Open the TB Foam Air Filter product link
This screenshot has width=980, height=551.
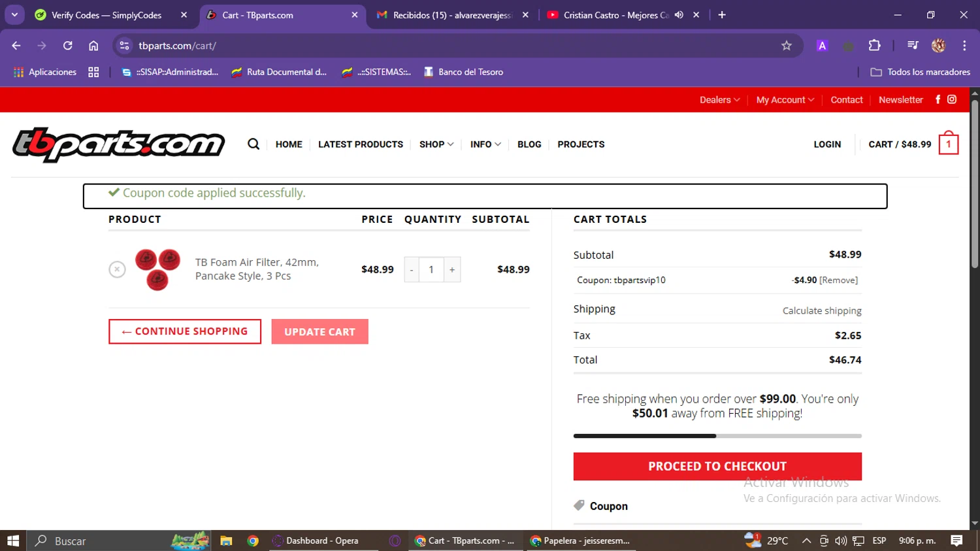point(257,269)
